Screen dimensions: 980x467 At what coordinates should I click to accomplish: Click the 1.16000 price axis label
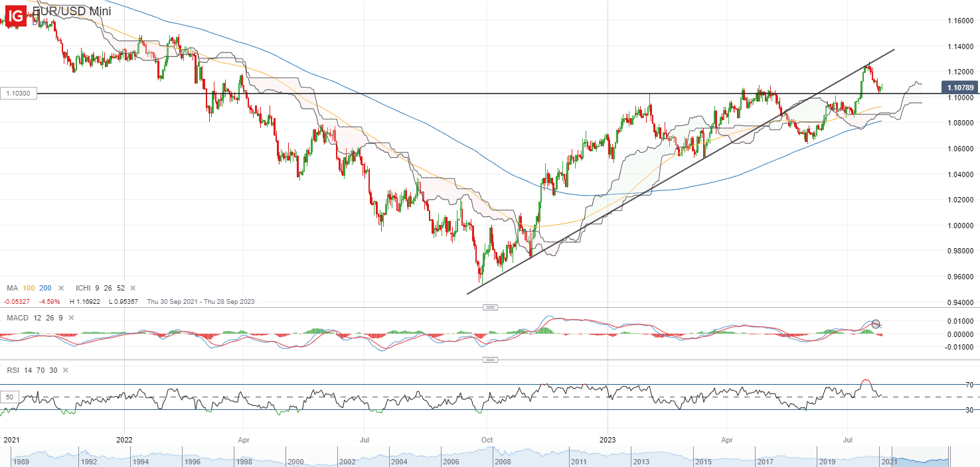click(x=961, y=21)
